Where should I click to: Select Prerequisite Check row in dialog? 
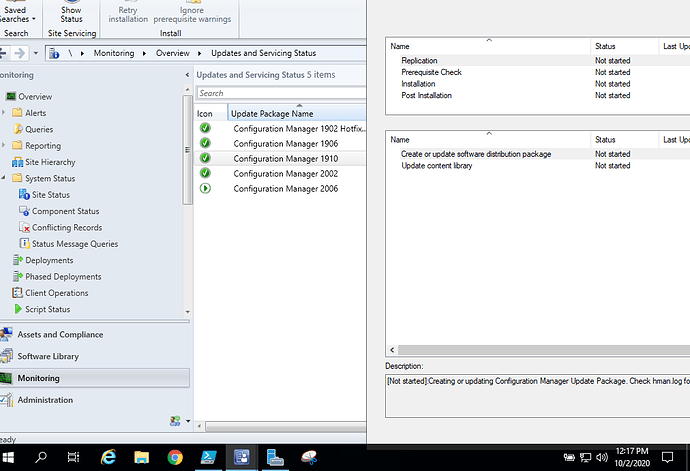[x=538, y=72]
